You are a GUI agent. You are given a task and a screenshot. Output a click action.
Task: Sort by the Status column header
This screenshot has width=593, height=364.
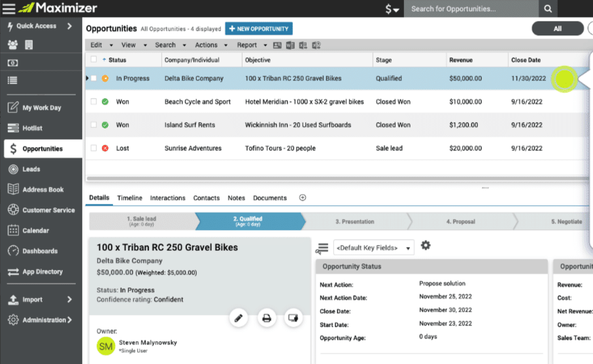pyautogui.click(x=117, y=59)
